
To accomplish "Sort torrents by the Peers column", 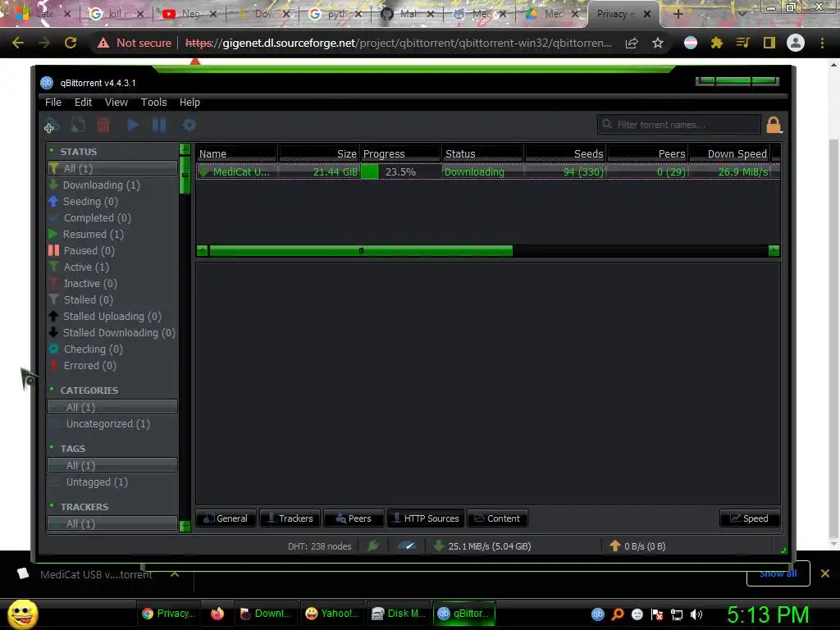I will click(648, 153).
